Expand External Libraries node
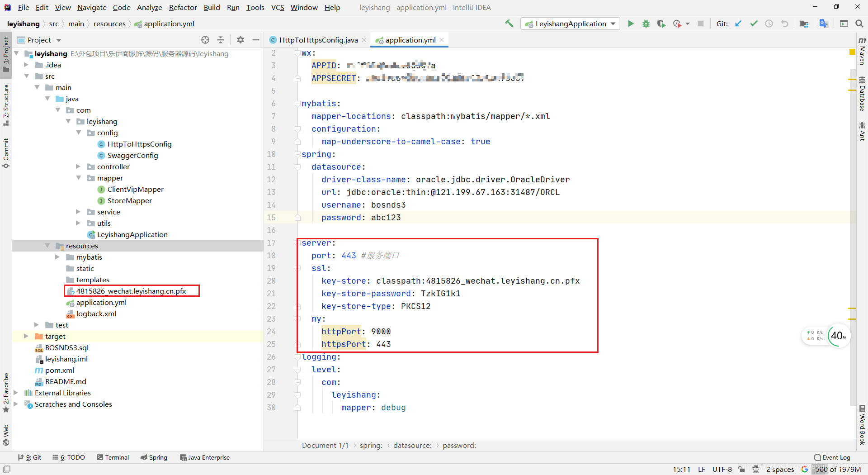 tap(16, 393)
